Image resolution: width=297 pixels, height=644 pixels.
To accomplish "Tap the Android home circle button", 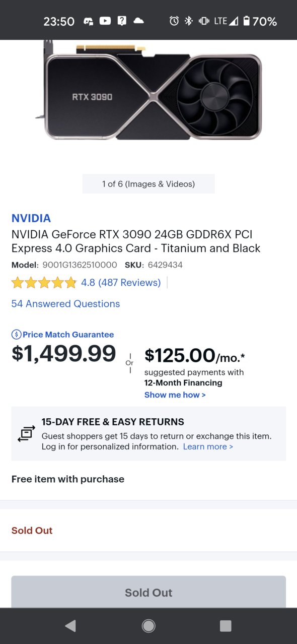I will tap(148, 626).
